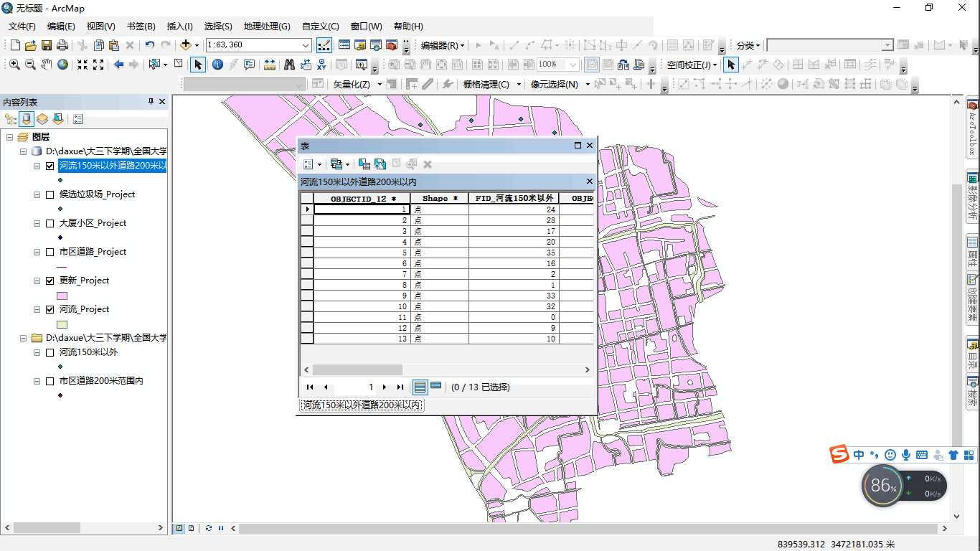Go back to previous extent
The width and height of the screenshot is (980, 551).
pyautogui.click(x=118, y=65)
